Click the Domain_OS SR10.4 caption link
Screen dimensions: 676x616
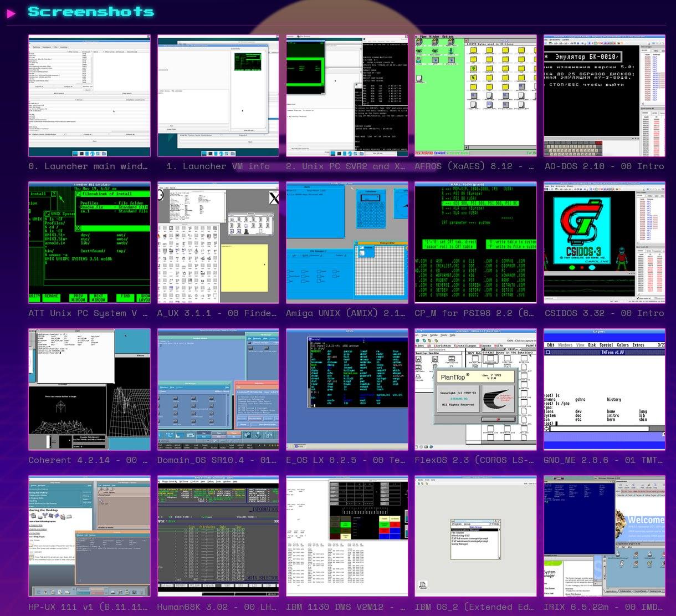[217, 460]
